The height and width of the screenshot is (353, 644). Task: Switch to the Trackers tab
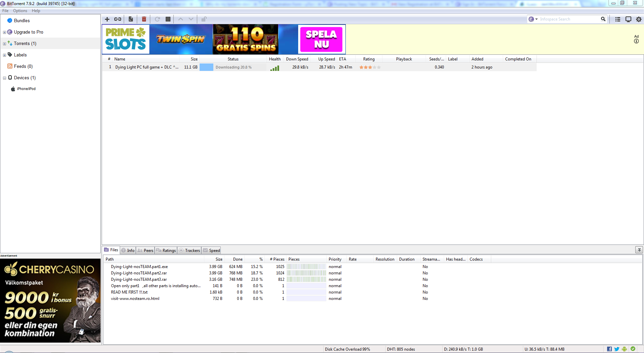click(x=190, y=251)
